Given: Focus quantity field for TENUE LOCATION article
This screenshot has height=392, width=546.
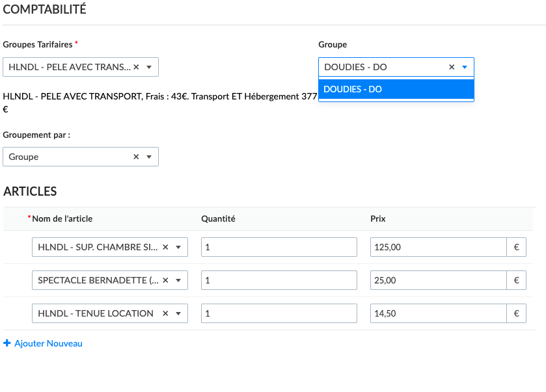Looking at the screenshot, I should [x=279, y=313].
